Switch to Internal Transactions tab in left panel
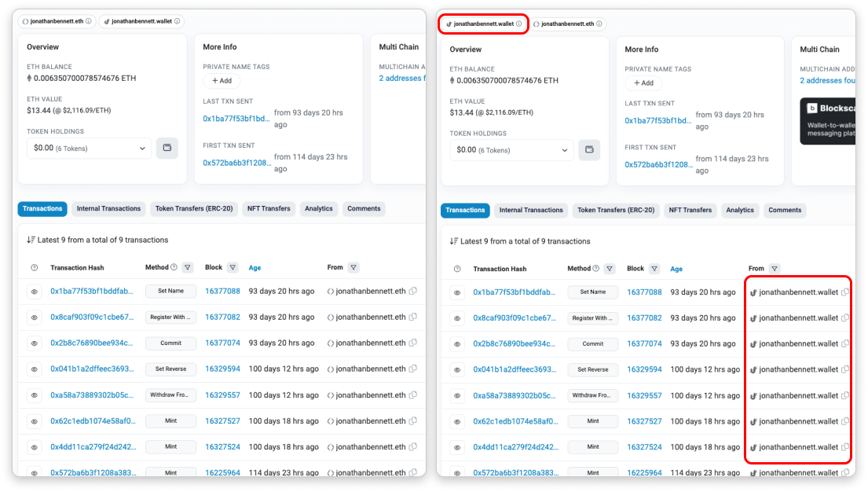The width and height of the screenshot is (868, 492). (x=109, y=209)
